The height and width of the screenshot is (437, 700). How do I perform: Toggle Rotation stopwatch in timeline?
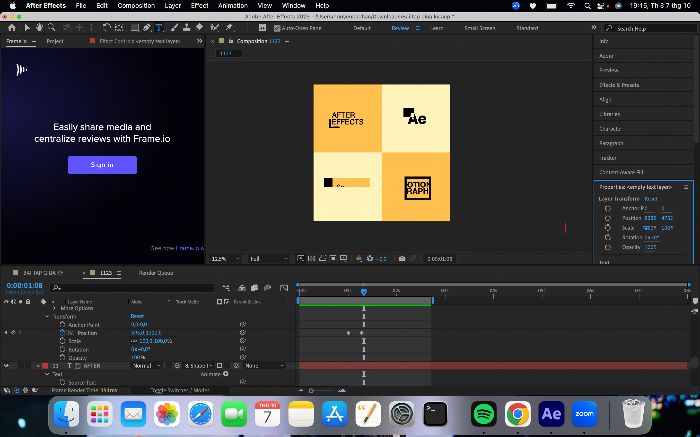(62, 349)
